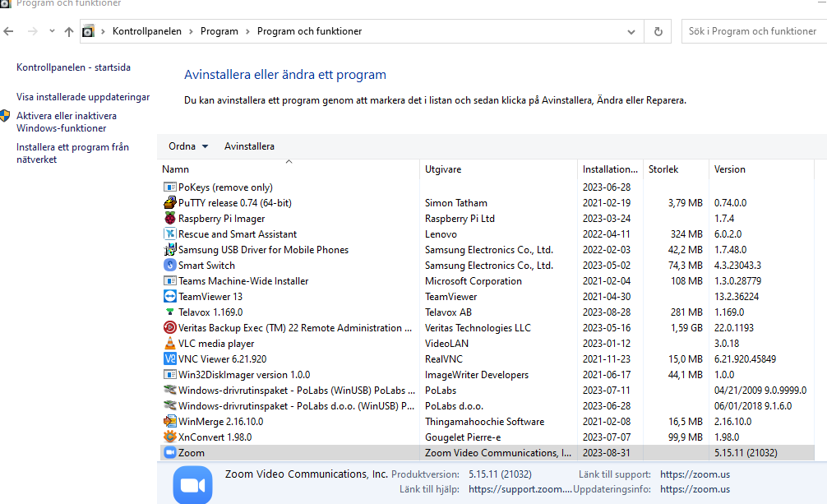
Task: Sort by the Storlek column header
Action: [676, 169]
